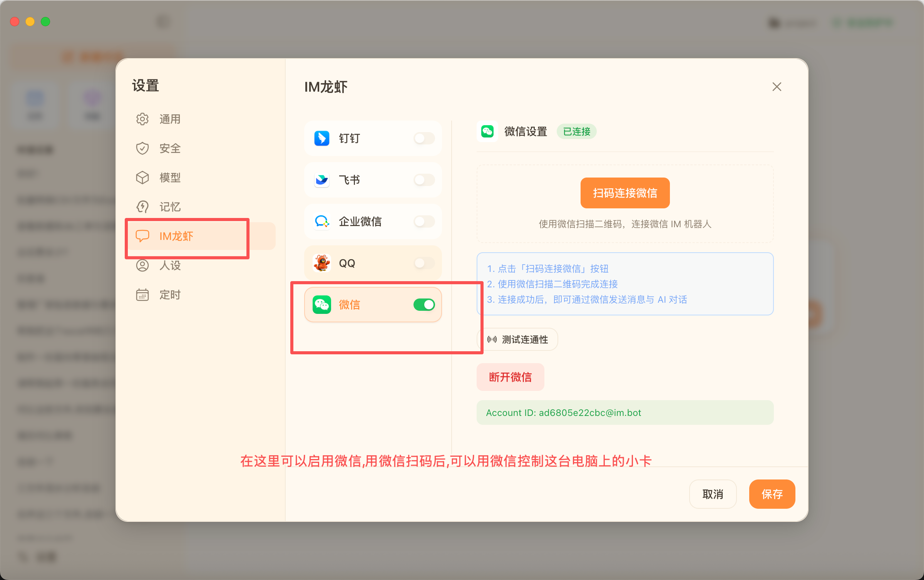The height and width of the screenshot is (580, 924).
Task: Click the 断开微信 button
Action: pos(510,377)
